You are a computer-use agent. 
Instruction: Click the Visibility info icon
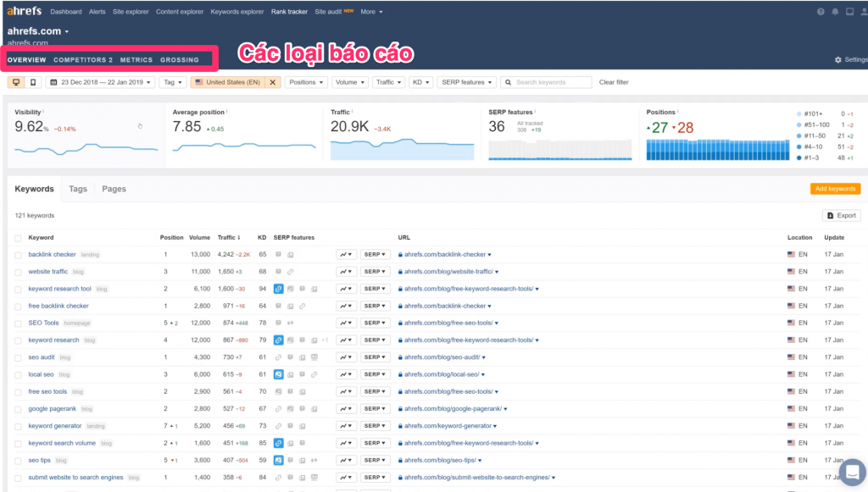(x=43, y=111)
